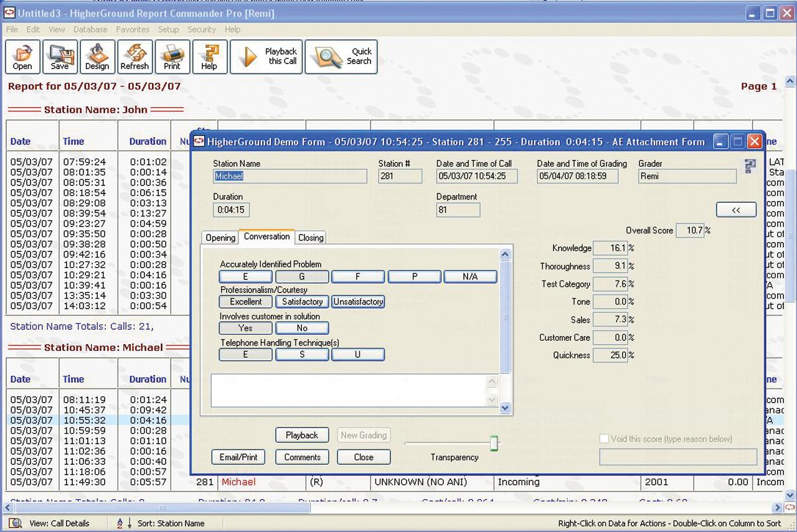This screenshot has height=532, width=797.
Task: Refresh the report data
Action: coord(134,57)
